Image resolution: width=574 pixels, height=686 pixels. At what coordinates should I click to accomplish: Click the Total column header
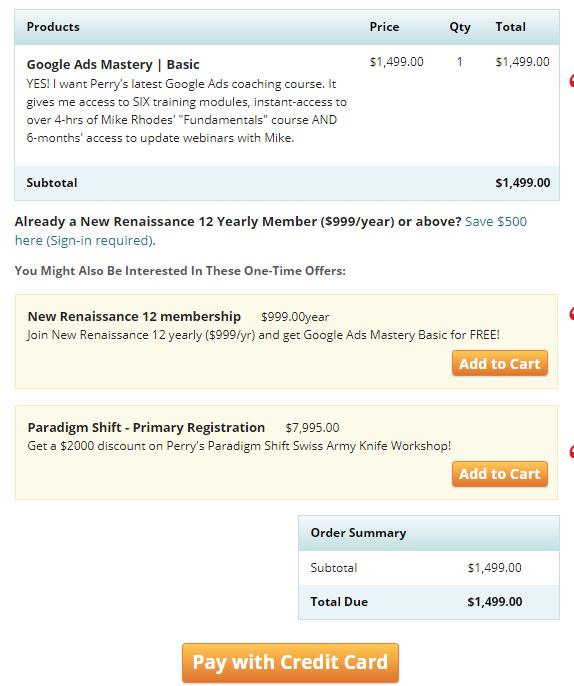click(x=511, y=27)
